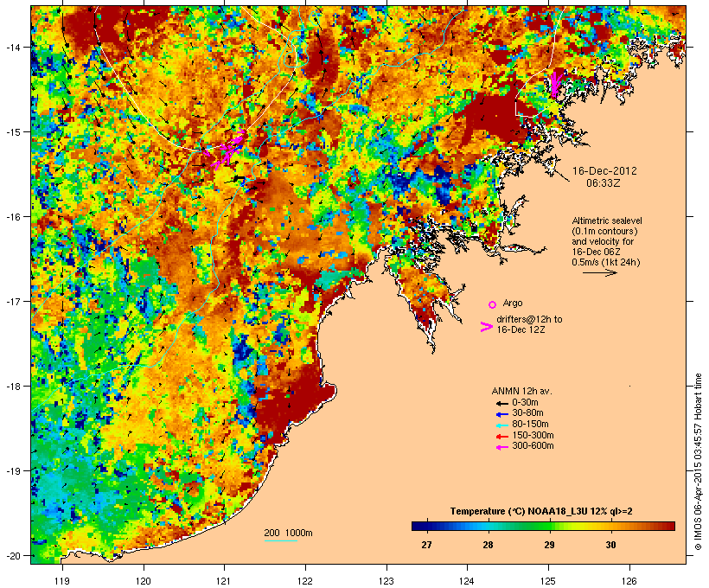Click the '30-80m' depth label

(527, 413)
